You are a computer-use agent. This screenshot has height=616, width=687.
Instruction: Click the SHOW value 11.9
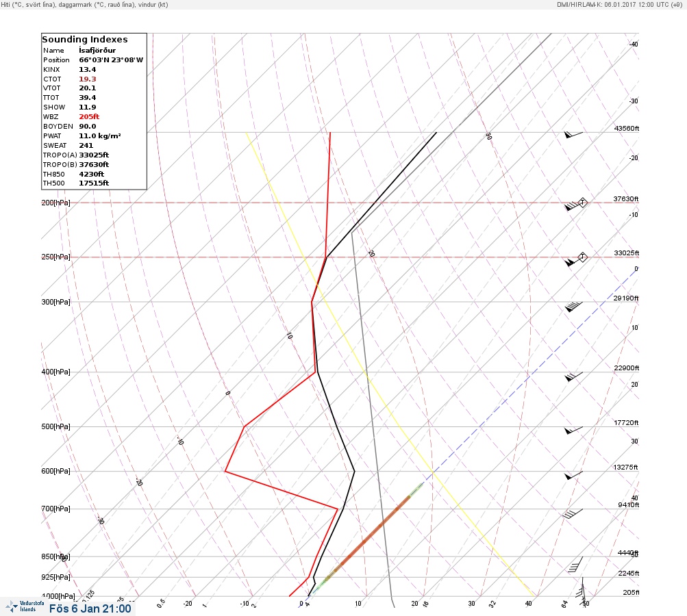tap(88, 107)
